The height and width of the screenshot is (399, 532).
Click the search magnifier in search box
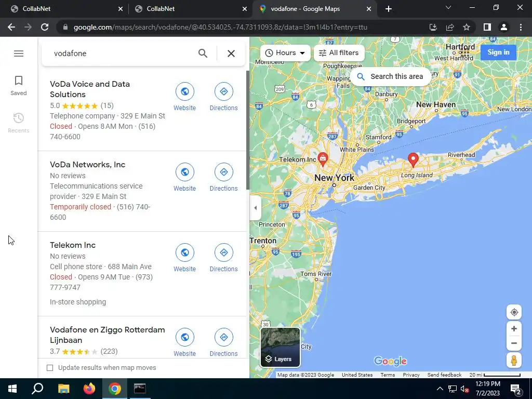pos(203,54)
